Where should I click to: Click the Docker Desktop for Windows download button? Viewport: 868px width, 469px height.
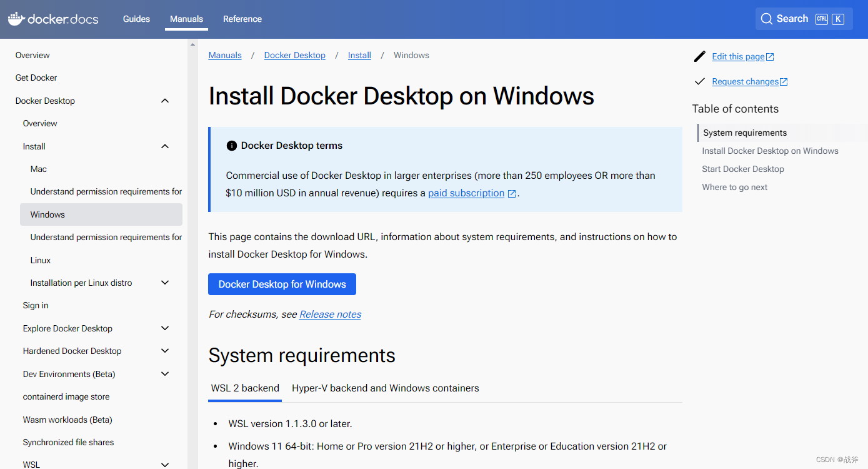click(282, 284)
